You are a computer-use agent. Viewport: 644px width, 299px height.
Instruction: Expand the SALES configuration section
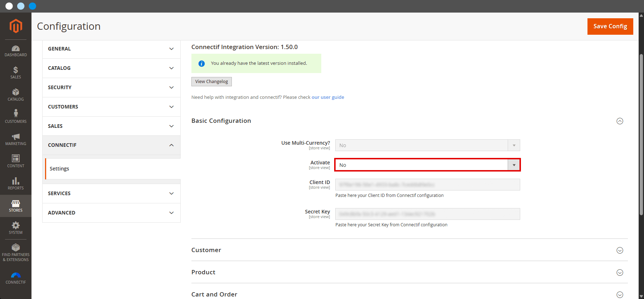tap(111, 126)
